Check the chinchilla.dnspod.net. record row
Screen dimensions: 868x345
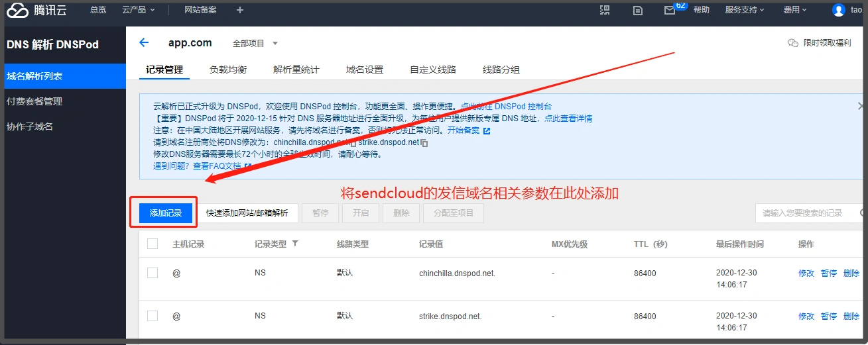[153, 273]
